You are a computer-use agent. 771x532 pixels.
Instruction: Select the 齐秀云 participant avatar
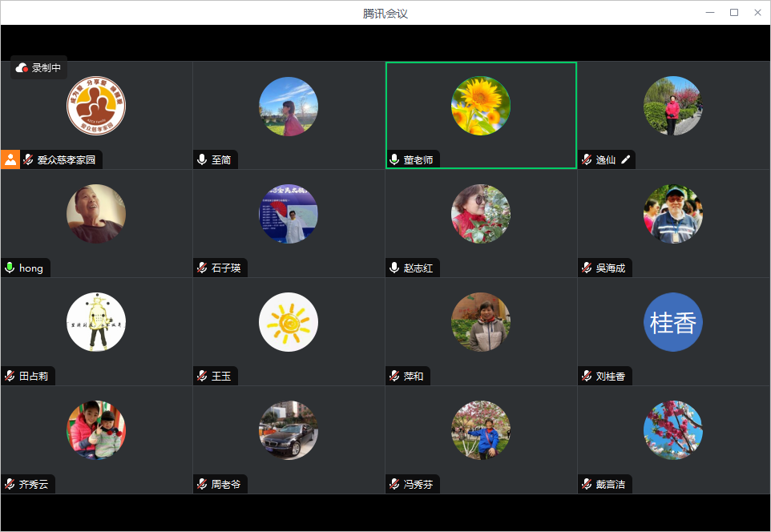(x=96, y=430)
